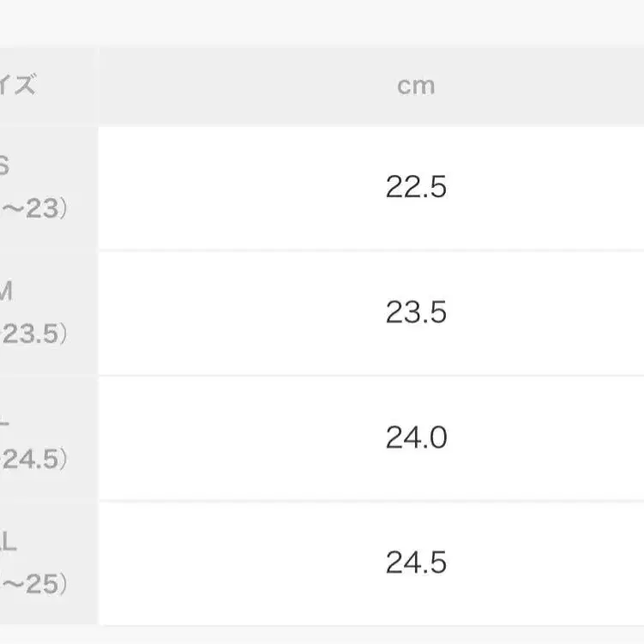644x644 pixels.
Task: Click the L size letter
Action: [5, 418]
